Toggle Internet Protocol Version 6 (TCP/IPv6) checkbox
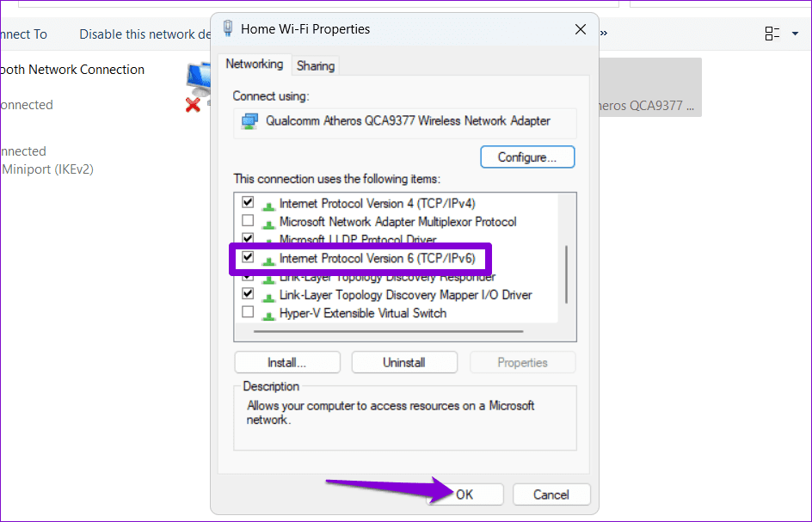Screen dimensions: 812x522 (248, 257)
